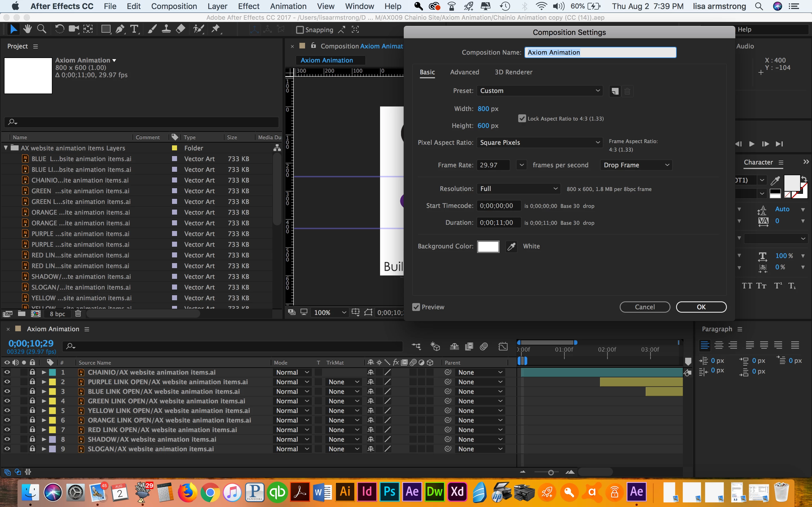Image resolution: width=812 pixels, height=507 pixels.
Task: Switch to the Advanced tab
Action: click(464, 72)
